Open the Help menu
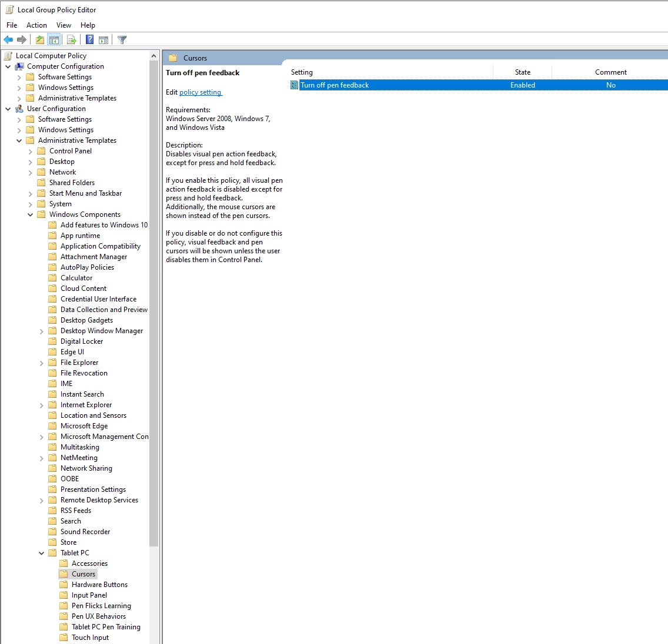This screenshot has width=668, height=644. click(88, 25)
